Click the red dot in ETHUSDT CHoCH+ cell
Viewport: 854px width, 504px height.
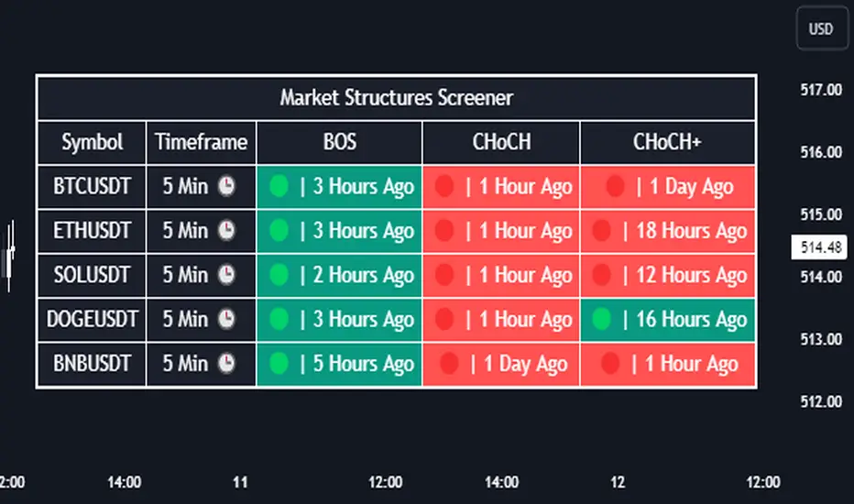click(601, 231)
